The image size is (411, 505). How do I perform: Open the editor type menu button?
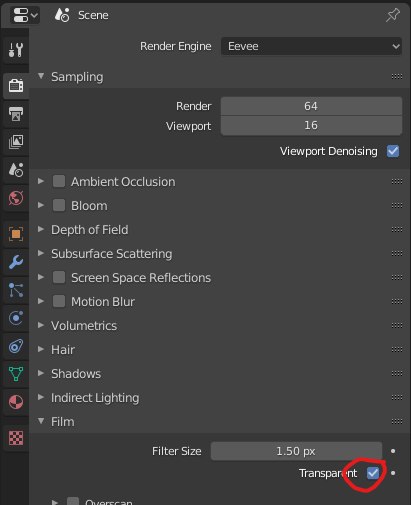click(x=25, y=15)
